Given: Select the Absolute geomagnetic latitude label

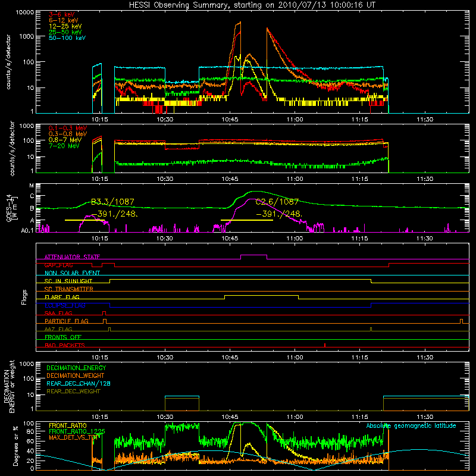Looking at the screenshot, I should [411, 426].
